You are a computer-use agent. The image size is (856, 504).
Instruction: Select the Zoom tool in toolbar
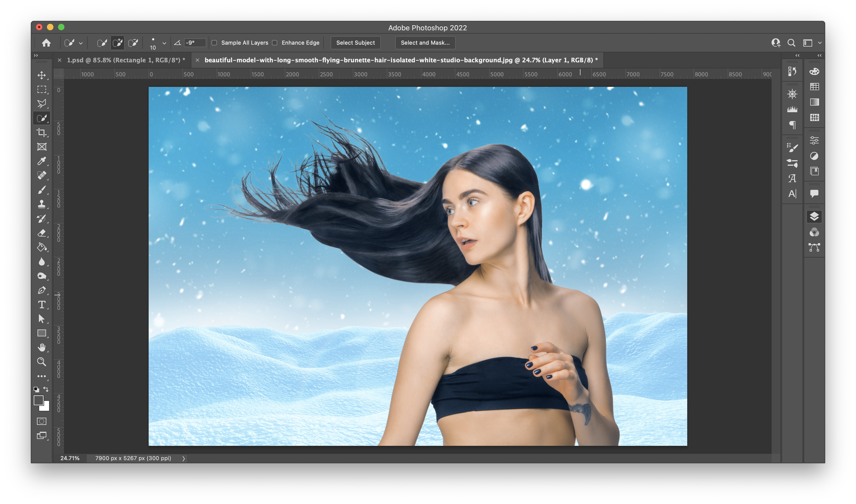click(x=42, y=362)
